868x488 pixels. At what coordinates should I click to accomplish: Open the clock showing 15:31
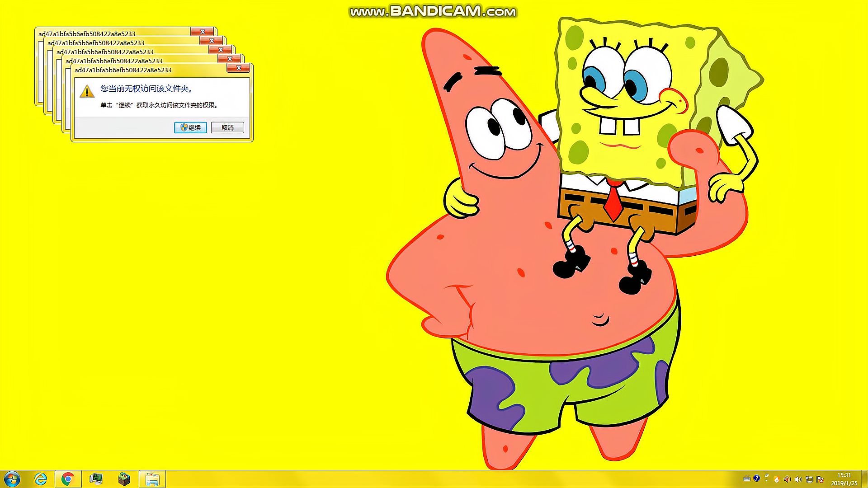click(844, 479)
